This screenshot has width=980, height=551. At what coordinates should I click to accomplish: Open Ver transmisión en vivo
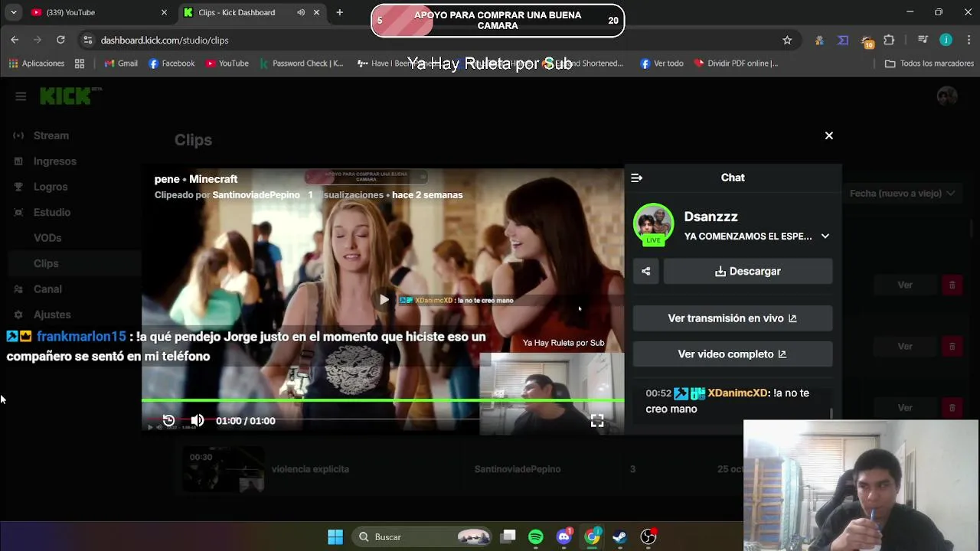point(732,318)
